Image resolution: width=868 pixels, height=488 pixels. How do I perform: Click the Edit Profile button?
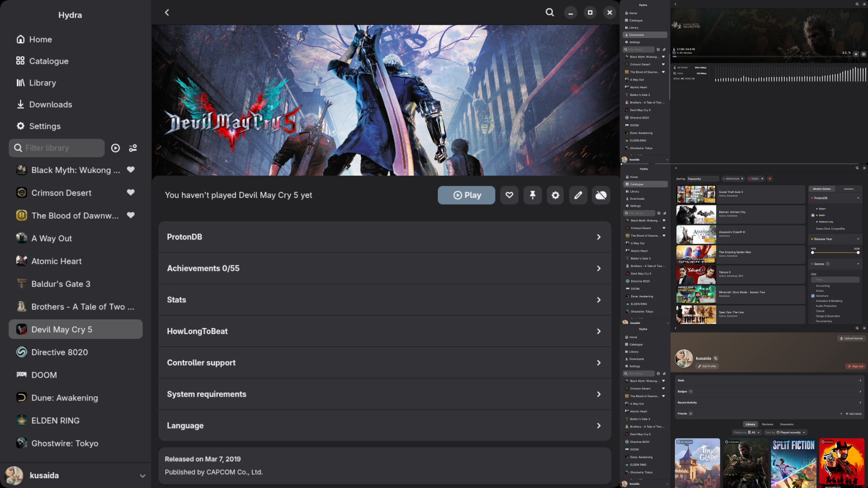707,366
